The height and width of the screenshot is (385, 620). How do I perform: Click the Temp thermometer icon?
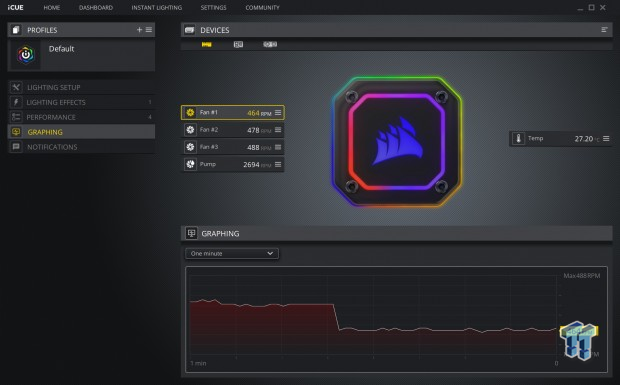click(x=518, y=139)
